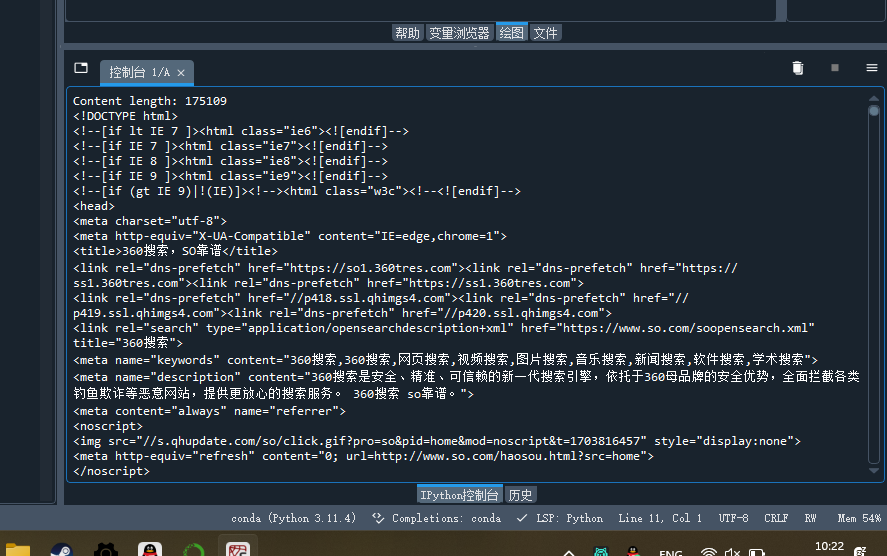This screenshot has width=887, height=556.
Task: Click the Content length: 175109 line
Action: coord(150,101)
